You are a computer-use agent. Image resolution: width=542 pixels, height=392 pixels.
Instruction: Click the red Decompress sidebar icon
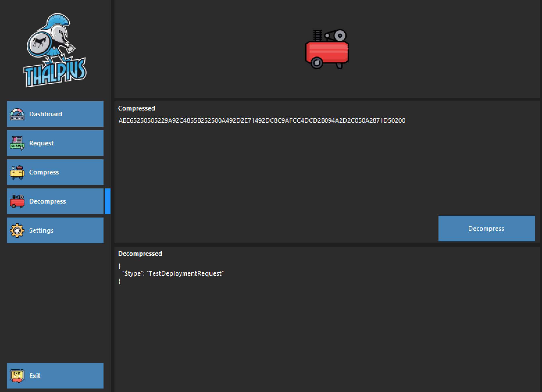(x=17, y=201)
